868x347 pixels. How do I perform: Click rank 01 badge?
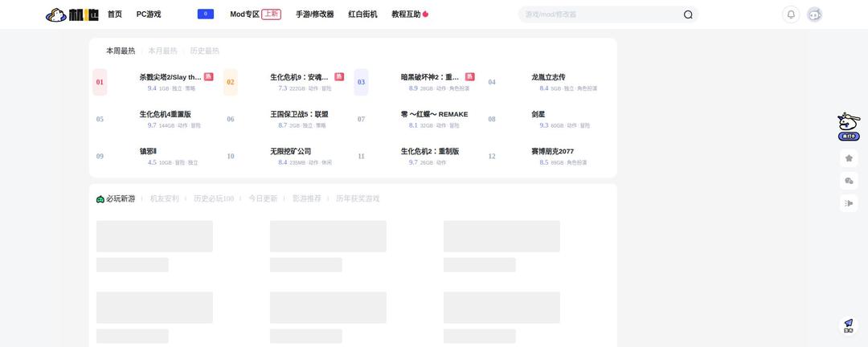(x=100, y=83)
